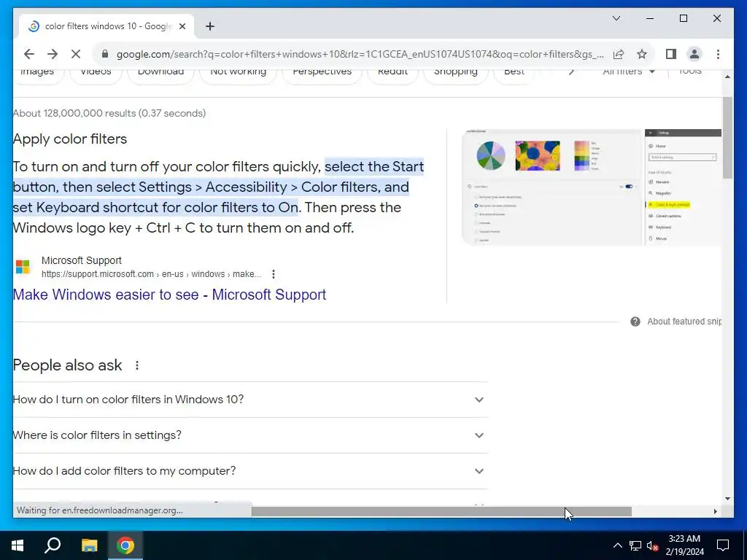The height and width of the screenshot is (560, 747).
Task: Open the Chrome profile avatar menu
Action: [694, 54]
